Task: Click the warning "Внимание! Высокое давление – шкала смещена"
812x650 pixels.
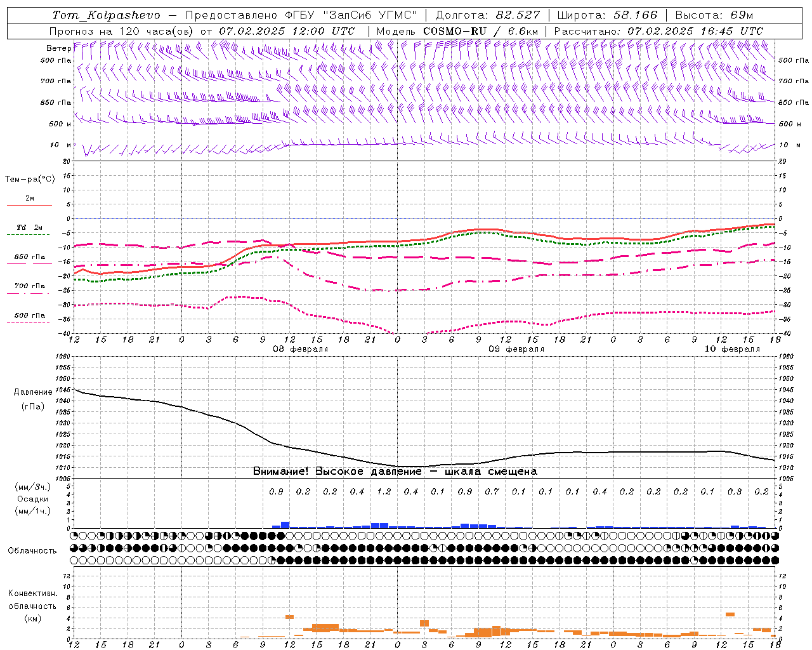Action: coord(395,472)
